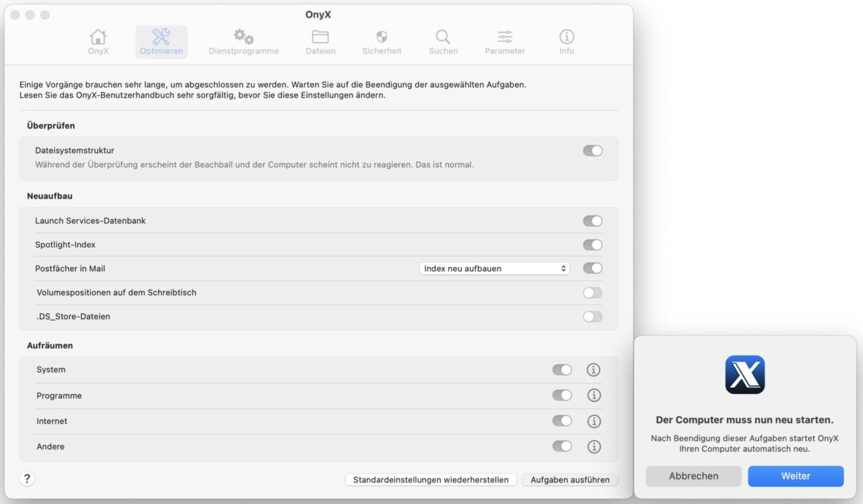Viewport: 863px width, 504px height.
Task: Toggle Postfächer in Mail switch
Action: point(593,268)
